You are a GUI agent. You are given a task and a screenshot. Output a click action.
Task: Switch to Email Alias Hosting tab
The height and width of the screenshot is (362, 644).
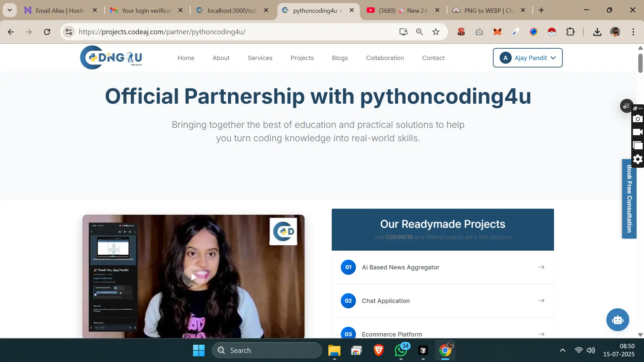coord(60,10)
